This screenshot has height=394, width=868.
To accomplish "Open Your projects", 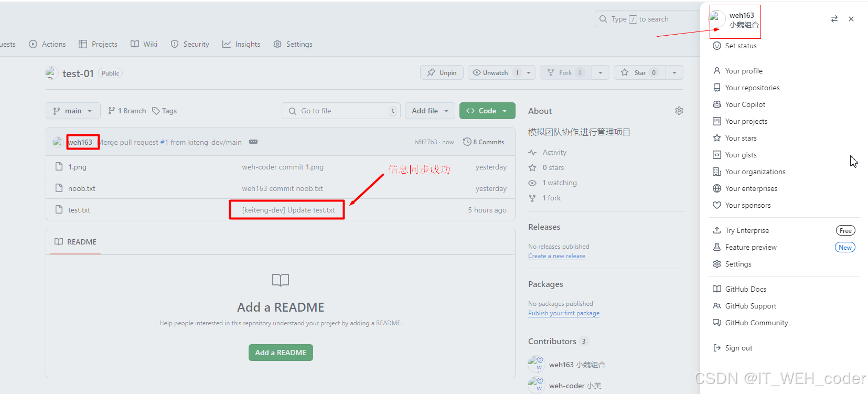I will pos(784,121).
